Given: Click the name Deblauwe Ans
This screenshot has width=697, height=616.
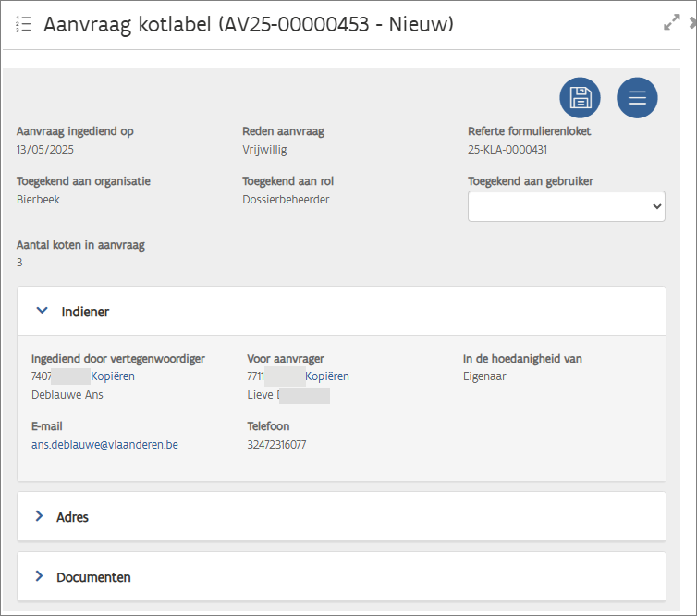Looking at the screenshot, I should 67,395.
